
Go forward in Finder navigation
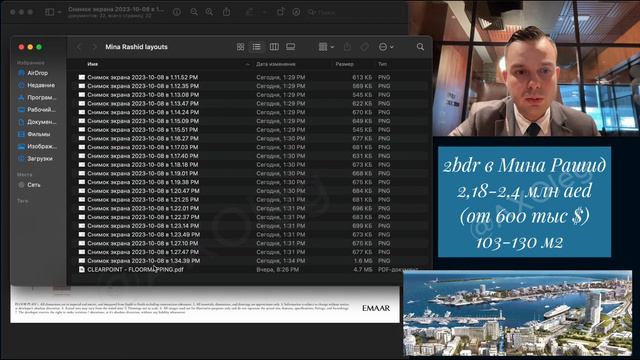tap(94, 47)
